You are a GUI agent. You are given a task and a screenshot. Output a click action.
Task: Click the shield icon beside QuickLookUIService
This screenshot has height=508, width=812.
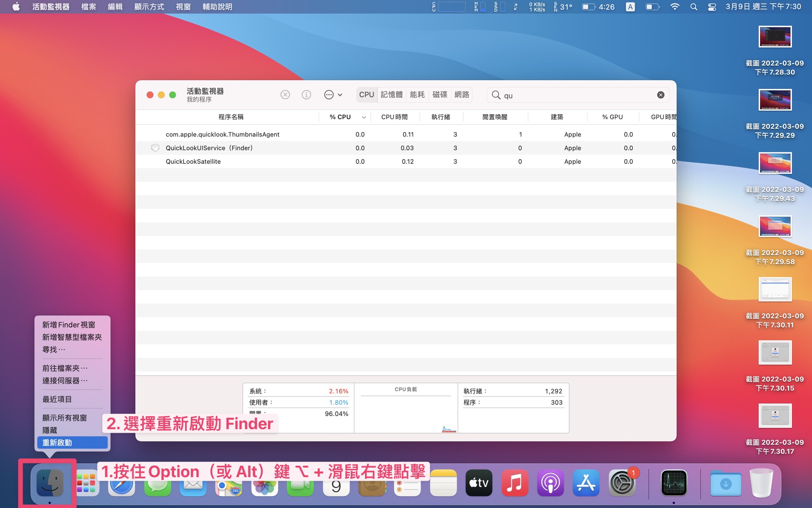(155, 148)
